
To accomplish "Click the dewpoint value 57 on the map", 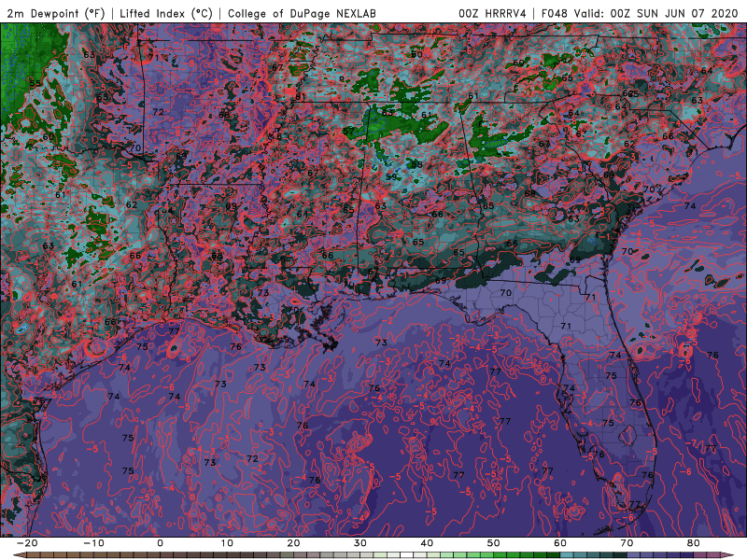I will tap(348, 131).
